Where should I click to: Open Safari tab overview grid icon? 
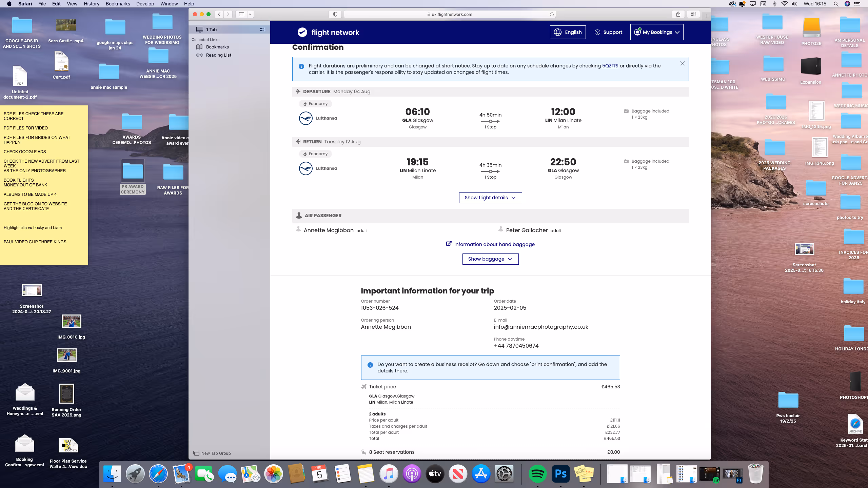[x=694, y=14]
